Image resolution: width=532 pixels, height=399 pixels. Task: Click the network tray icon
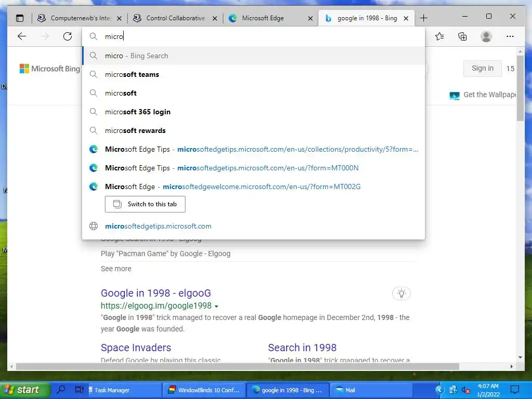point(453,390)
